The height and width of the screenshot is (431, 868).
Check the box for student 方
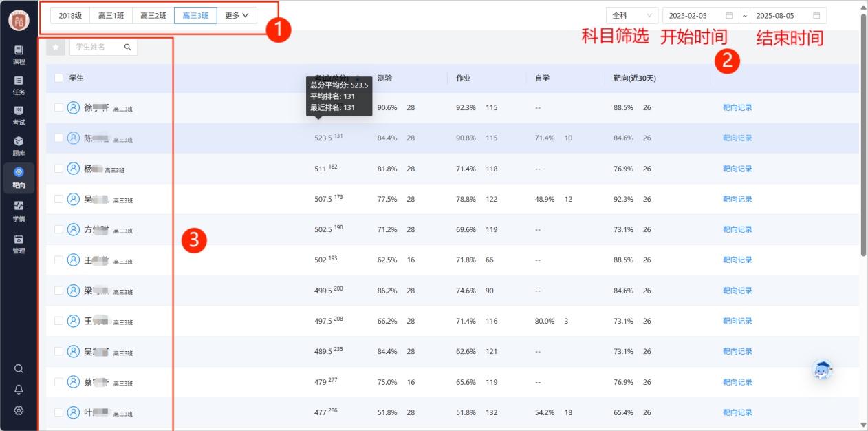pyautogui.click(x=58, y=229)
